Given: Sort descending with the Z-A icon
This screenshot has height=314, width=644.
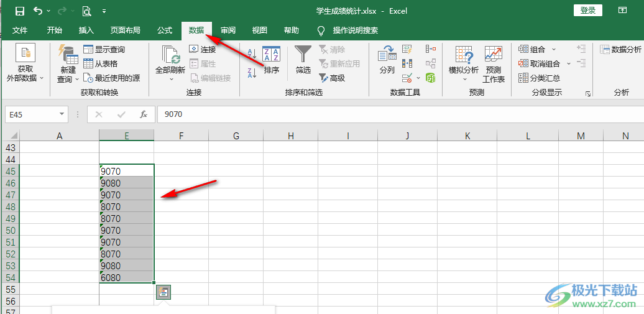Looking at the screenshot, I should pos(252,73).
